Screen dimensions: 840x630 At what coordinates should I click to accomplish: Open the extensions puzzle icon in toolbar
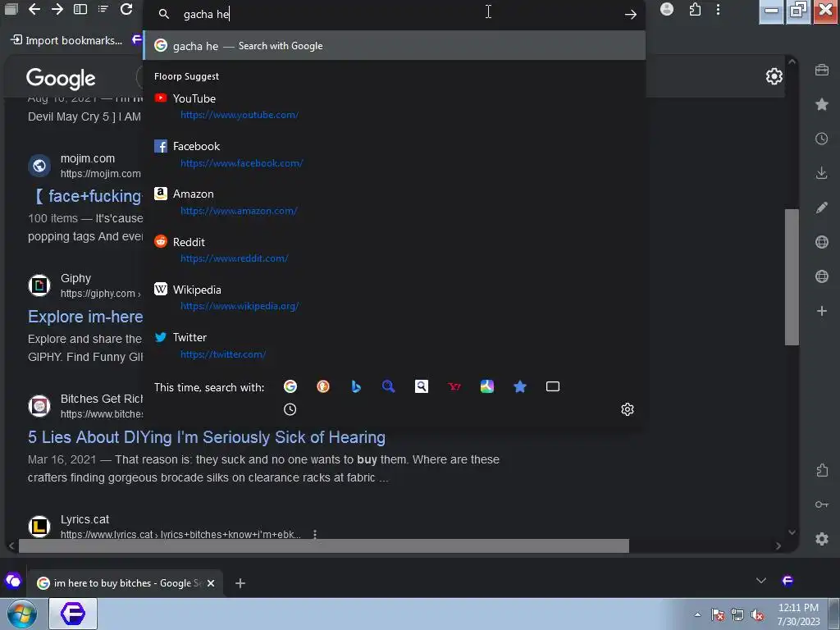click(x=695, y=9)
